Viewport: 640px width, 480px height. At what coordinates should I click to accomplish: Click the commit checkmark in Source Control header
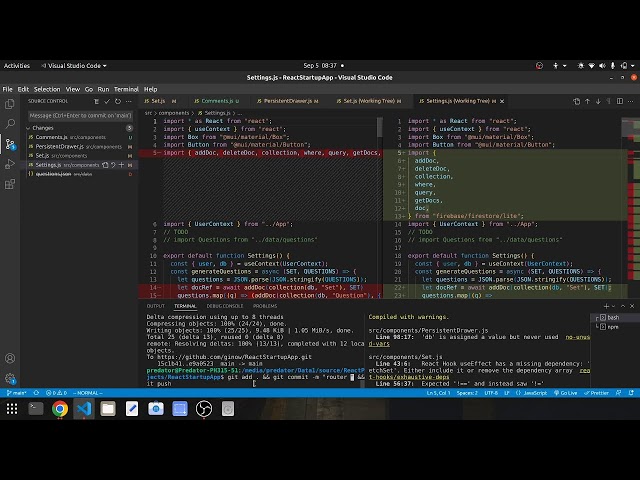(107, 101)
